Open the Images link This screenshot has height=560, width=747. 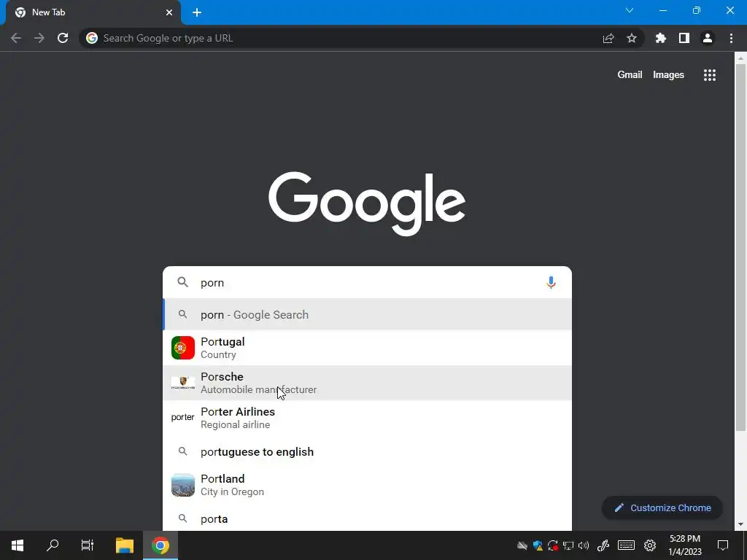pyautogui.click(x=668, y=75)
